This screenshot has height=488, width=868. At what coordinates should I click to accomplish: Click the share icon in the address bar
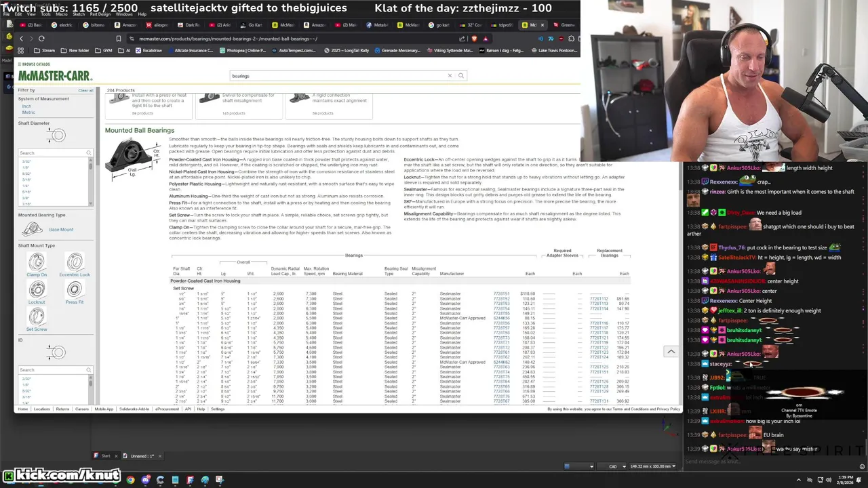pyautogui.click(x=462, y=39)
